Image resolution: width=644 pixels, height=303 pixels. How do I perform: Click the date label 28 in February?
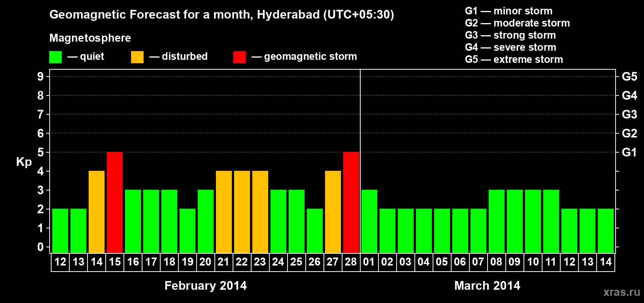351,262
